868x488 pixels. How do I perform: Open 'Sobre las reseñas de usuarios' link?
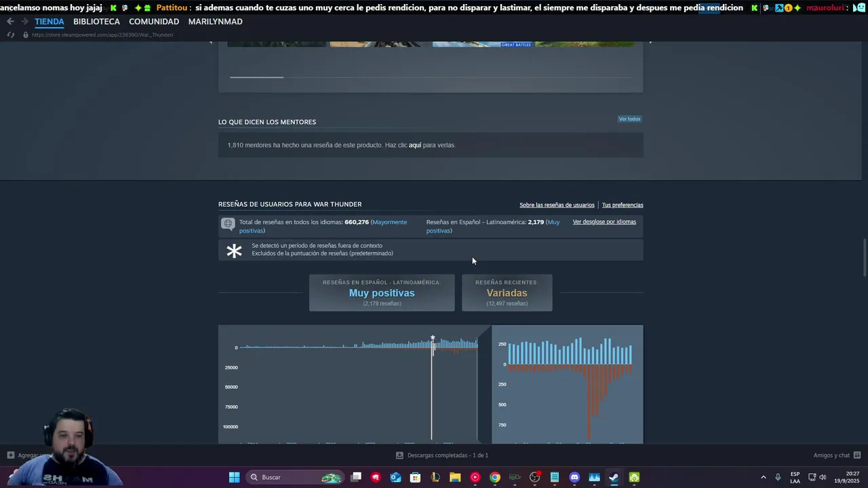point(557,205)
